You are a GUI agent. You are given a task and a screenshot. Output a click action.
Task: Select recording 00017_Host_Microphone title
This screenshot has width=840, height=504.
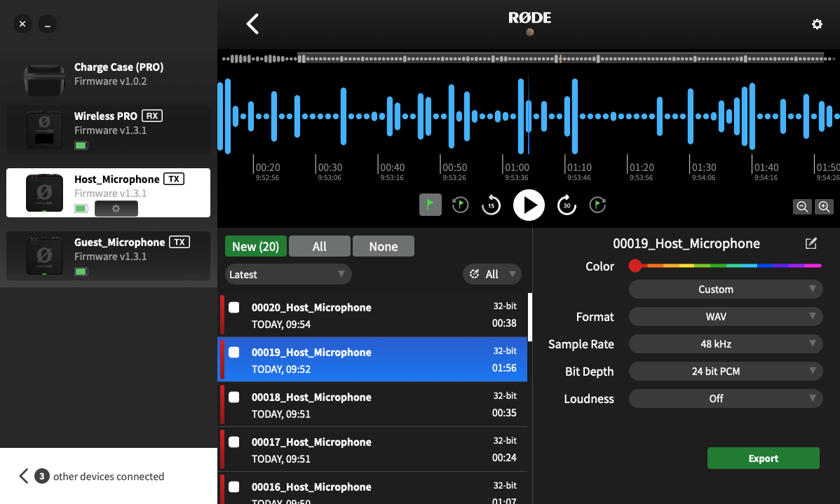tap(311, 442)
